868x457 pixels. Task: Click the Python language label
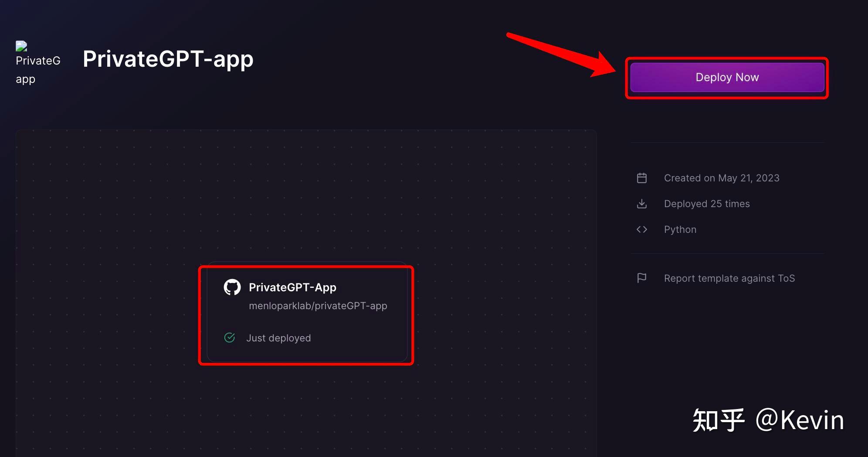[x=680, y=229]
